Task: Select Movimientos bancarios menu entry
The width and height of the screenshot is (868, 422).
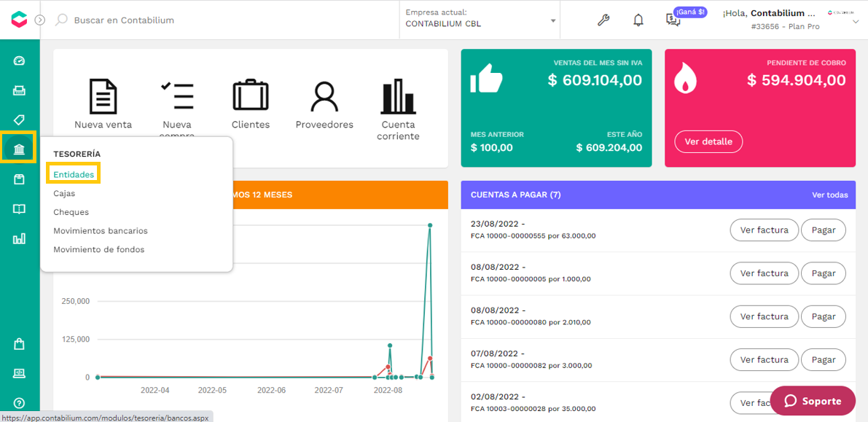Action: tap(100, 231)
